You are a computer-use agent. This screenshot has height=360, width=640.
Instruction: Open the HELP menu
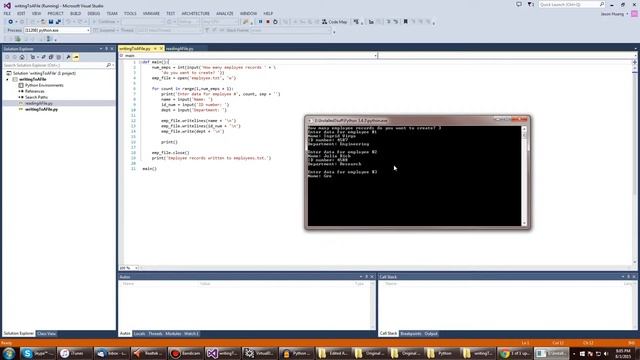tap(268, 13)
